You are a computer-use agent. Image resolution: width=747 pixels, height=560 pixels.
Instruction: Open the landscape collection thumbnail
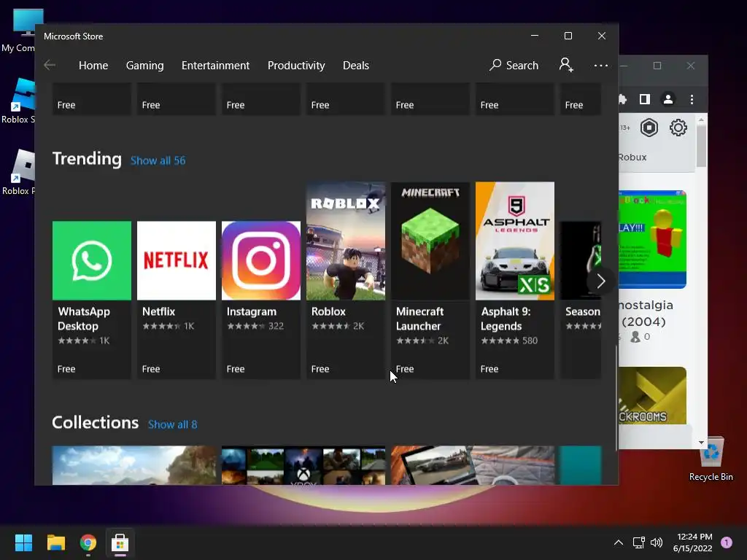click(134, 465)
